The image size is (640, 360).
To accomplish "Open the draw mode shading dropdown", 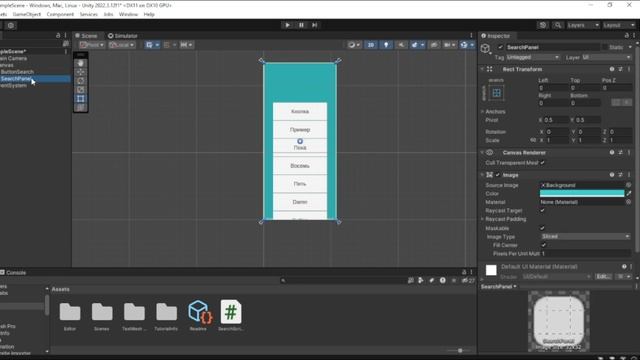I will pos(353,45).
